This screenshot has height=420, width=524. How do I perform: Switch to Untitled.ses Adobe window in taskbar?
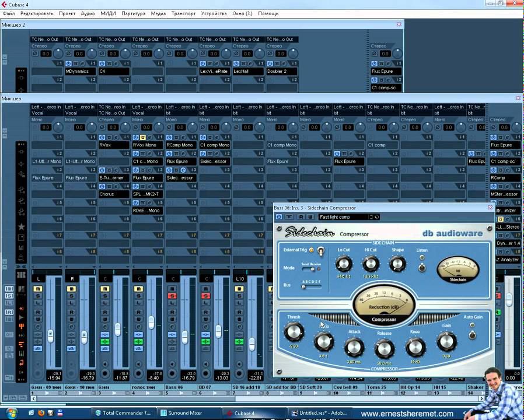320,413
